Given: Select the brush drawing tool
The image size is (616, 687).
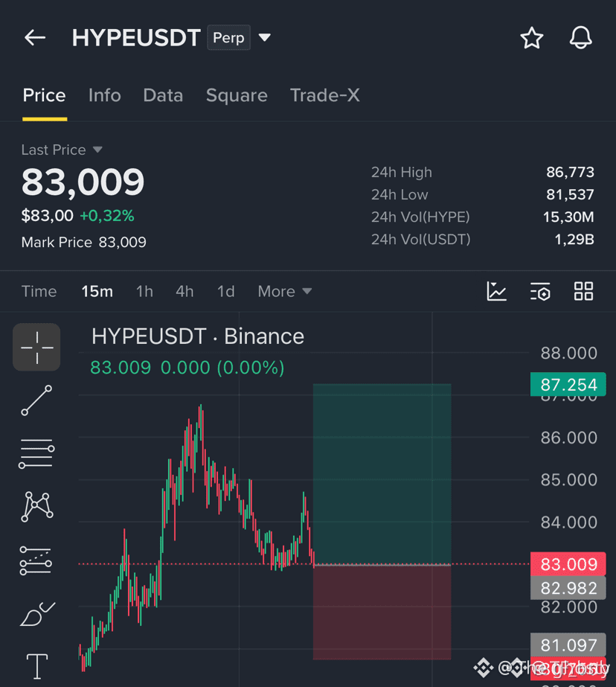Looking at the screenshot, I should click(x=37, y=614).
